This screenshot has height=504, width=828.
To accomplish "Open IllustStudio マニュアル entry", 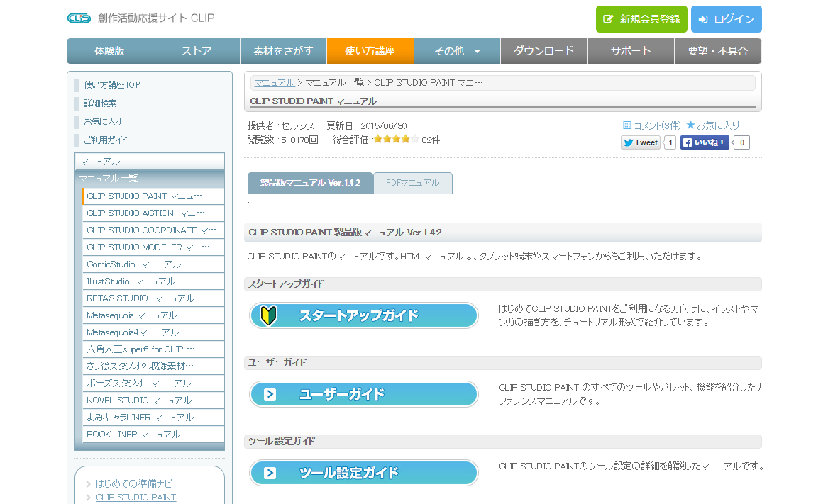I will pos(153,281).
